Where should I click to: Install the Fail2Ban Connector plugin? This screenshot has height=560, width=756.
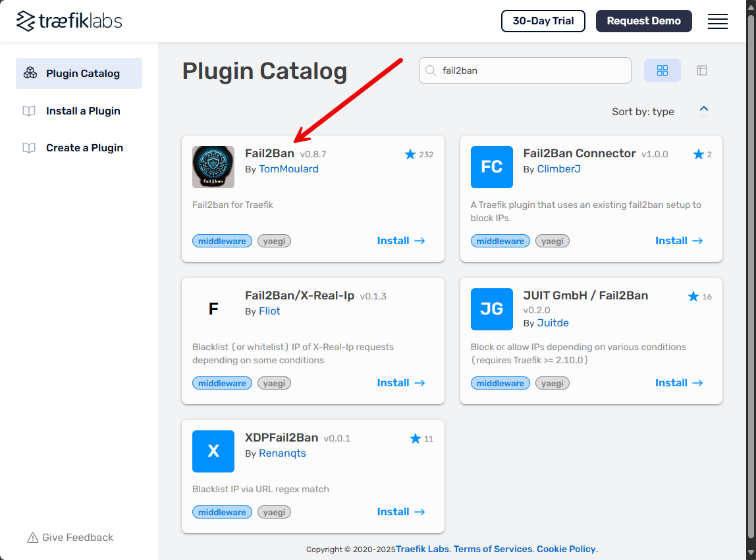pyautogui.click(x=679, y=241)
